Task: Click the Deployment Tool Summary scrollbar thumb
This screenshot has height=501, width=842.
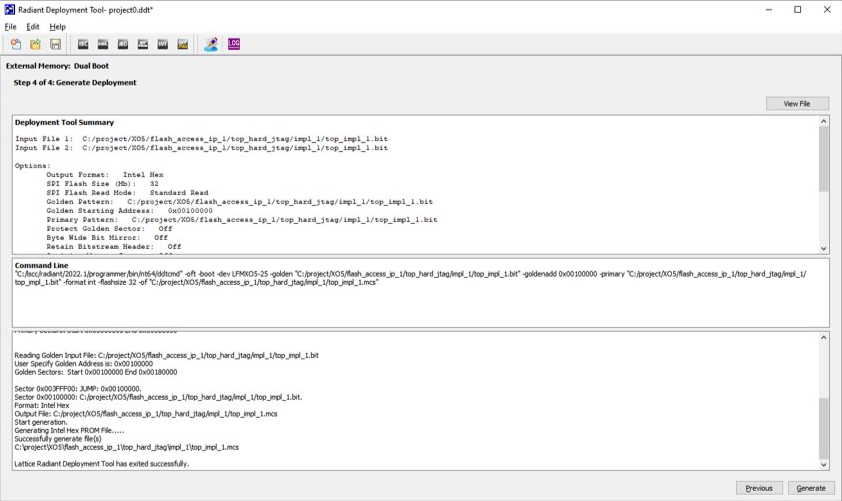Action: point(824,159)
